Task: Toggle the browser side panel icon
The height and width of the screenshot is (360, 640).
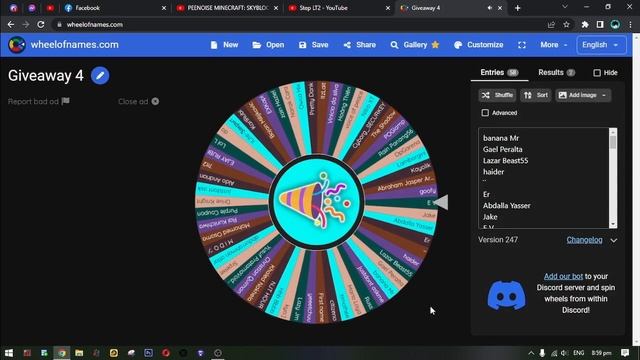Action: point(600,25)
